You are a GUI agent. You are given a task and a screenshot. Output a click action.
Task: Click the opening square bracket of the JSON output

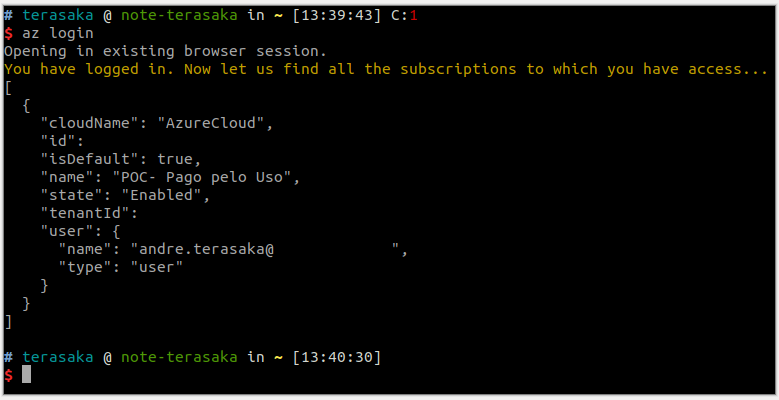click(x=8, y=87)
